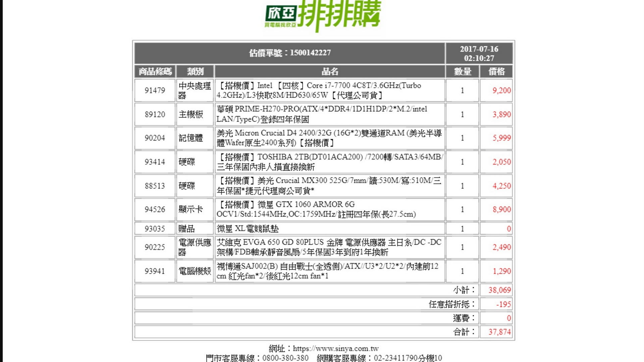
Task: Click the price 8,900
Action: 501,209
